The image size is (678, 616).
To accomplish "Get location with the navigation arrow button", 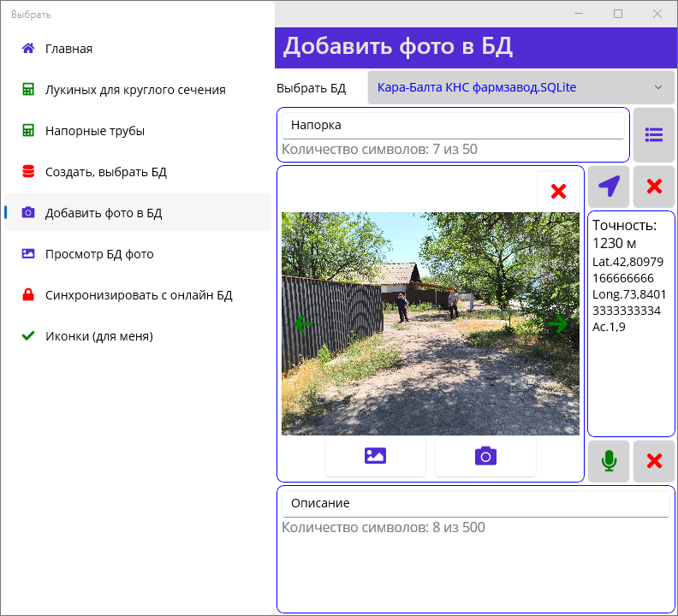I will coord(609,187).
